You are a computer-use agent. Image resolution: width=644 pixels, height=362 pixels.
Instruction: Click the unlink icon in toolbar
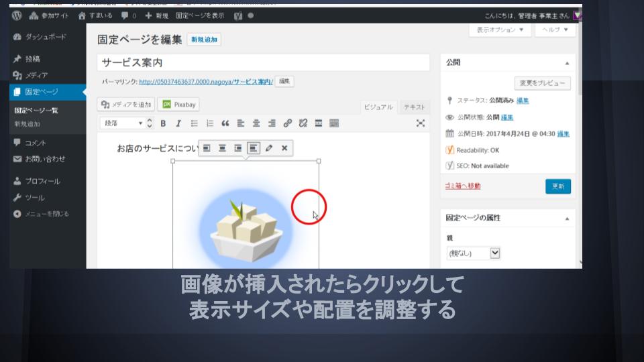pyautogui.click(x=303, y=123)
